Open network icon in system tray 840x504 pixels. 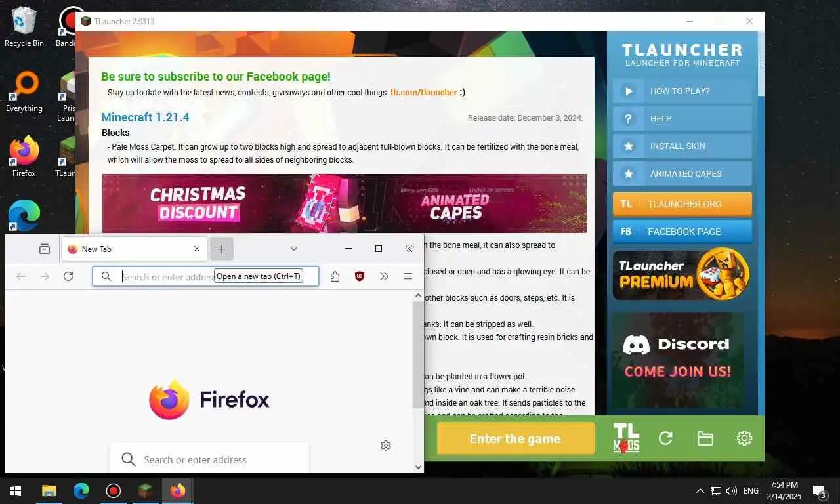click(716, 491)
